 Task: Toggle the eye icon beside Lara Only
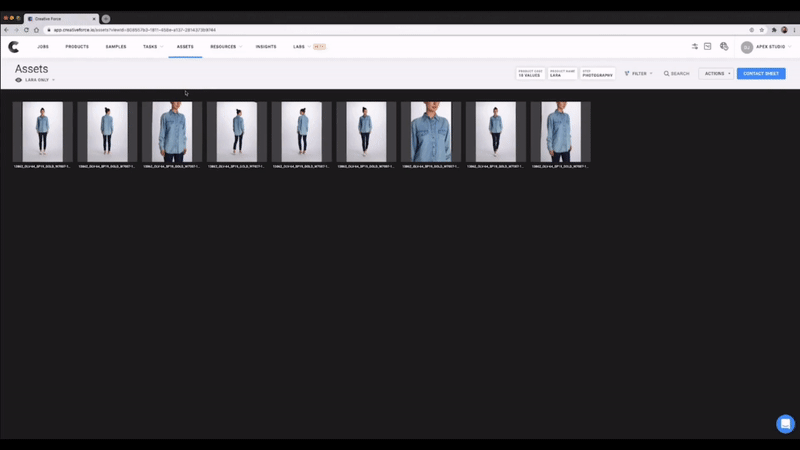point(18,80)
